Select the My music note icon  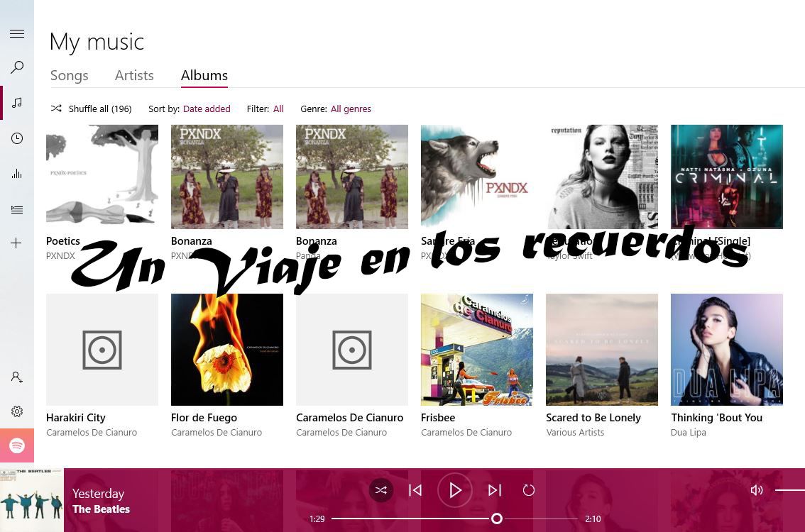[x=17, y=103]
